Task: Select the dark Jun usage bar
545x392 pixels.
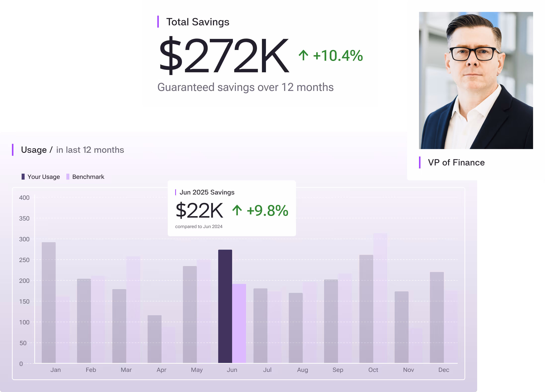Action: pos(225,306)
